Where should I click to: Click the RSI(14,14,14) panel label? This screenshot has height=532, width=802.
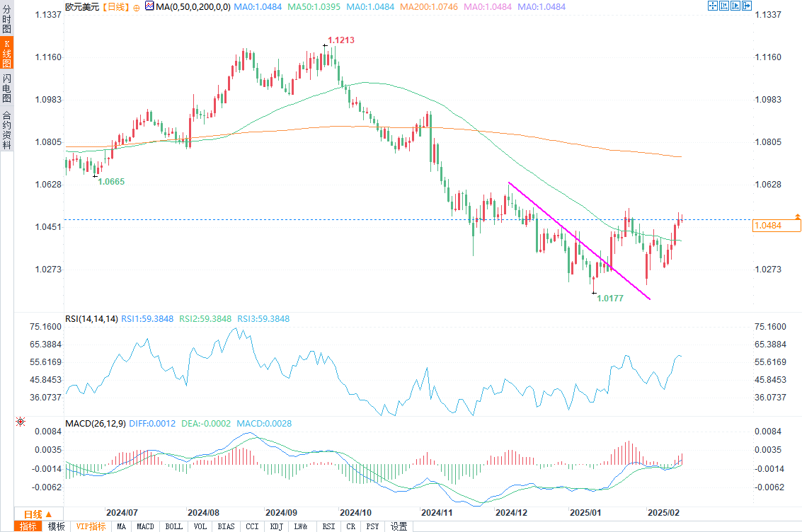91,319
